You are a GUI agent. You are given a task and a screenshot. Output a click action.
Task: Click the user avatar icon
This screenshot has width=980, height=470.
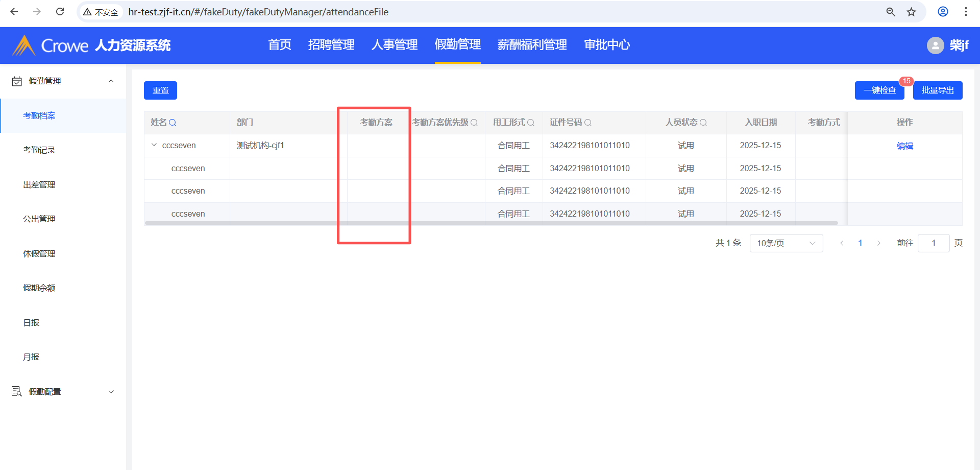click(x=935, y=45)
